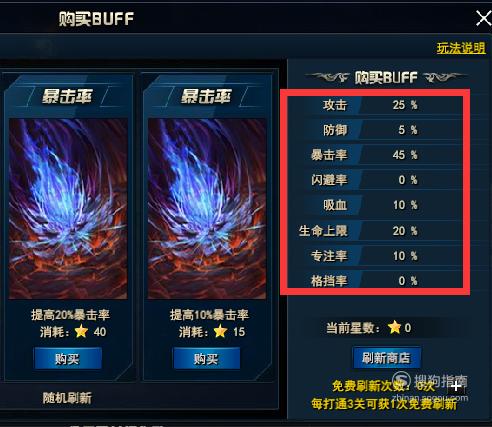
Task: Click the 暴击率 title of first card
Action: (x=67, y=97)
